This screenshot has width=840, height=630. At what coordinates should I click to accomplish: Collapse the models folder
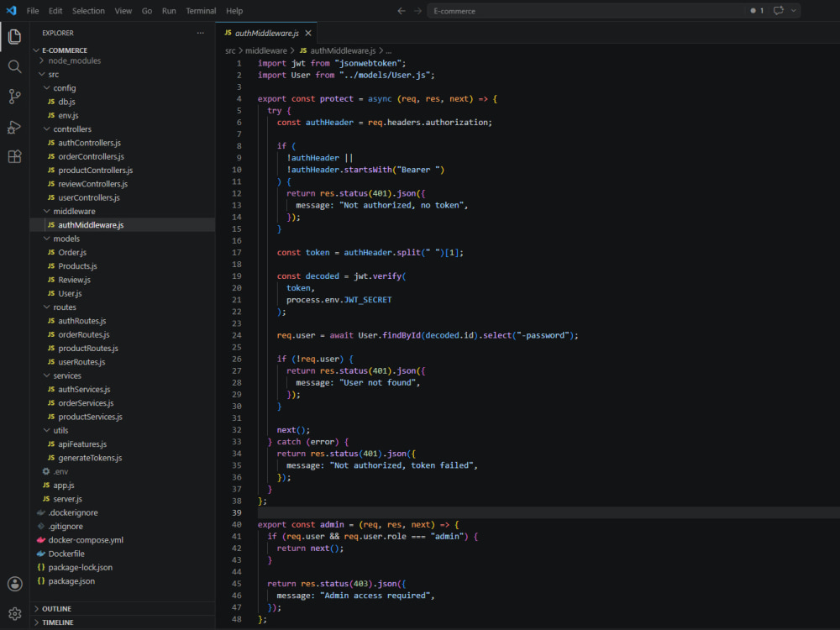[x=66, y=239]
